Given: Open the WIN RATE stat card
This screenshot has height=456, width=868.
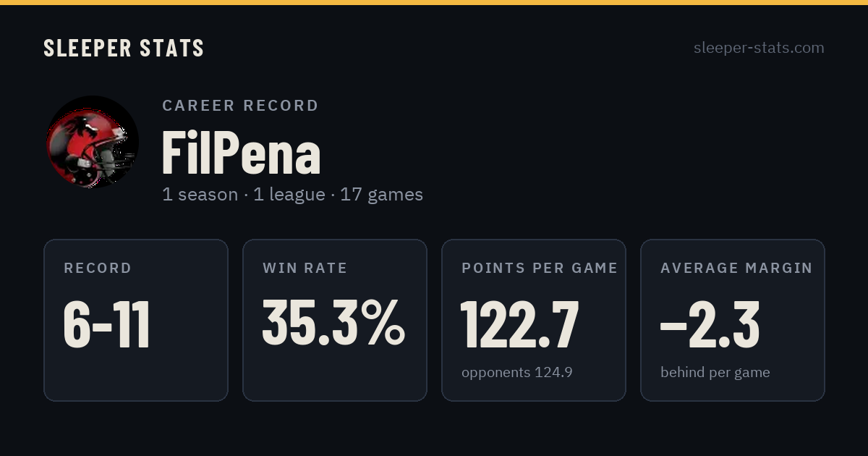Looking at the screenshot, I should pos(335,320).
